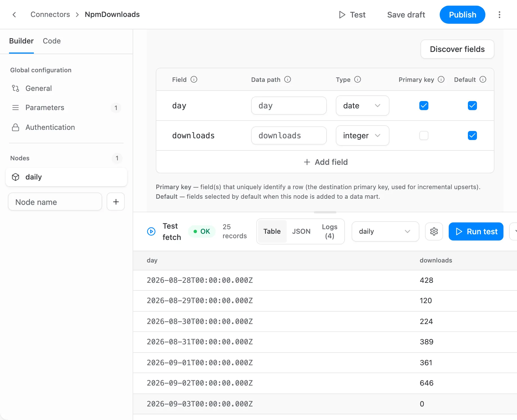Click Add field
Image resolution: width=517 pixels, height=420 pixels.
[325, 162]
